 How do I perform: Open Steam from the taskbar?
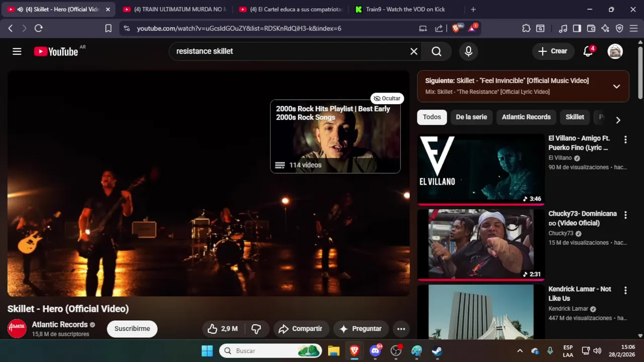click(x=437, y=351)
